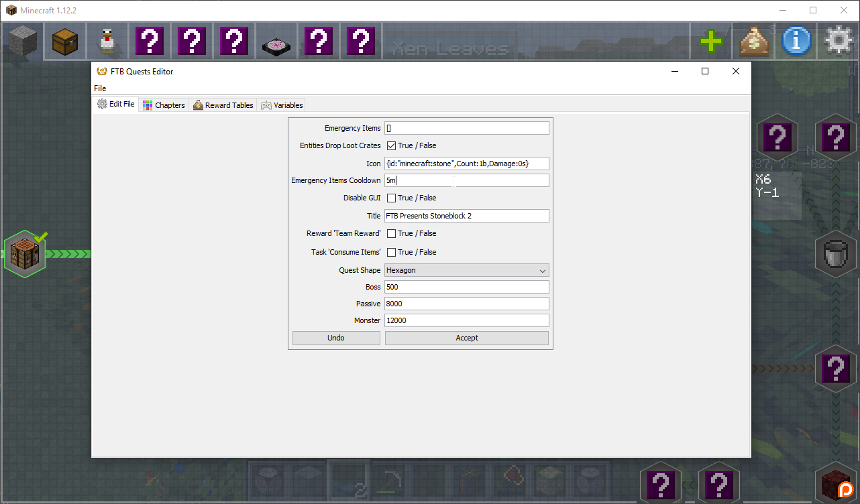Check the Task 'Consume Items' checkbox
The width and height of the screenshot is (860, 504).
[x=392, y=252]
